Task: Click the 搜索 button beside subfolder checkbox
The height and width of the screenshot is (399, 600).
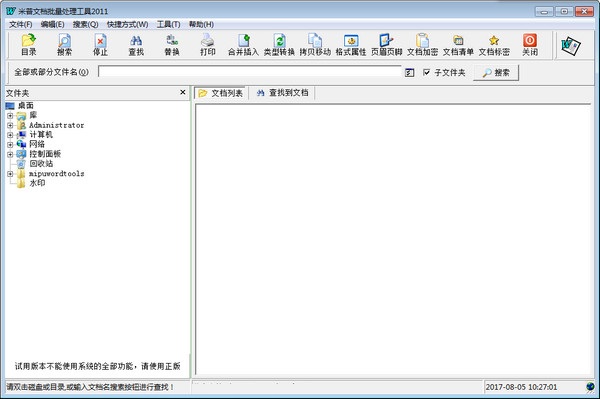Action: coord(496,72)
